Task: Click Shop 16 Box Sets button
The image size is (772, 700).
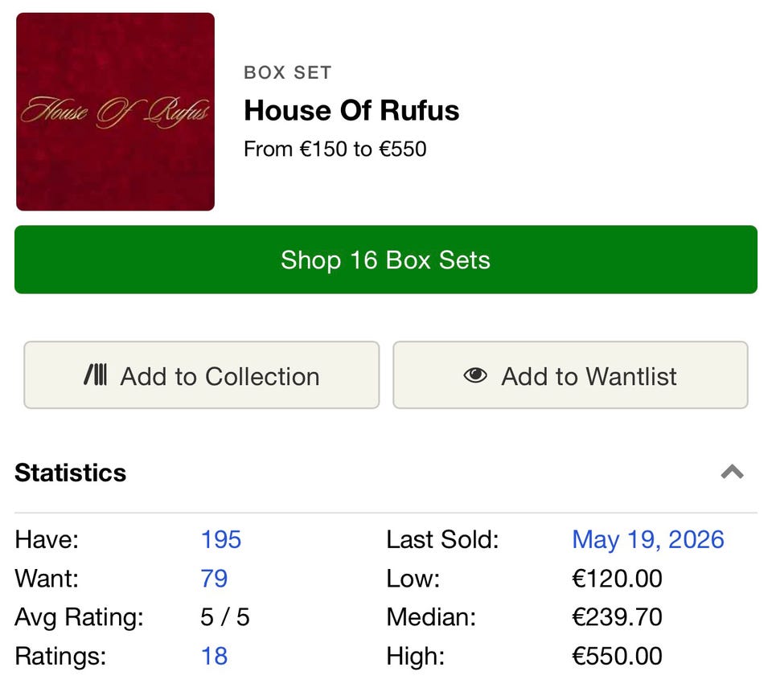Action: click(386, 260)
